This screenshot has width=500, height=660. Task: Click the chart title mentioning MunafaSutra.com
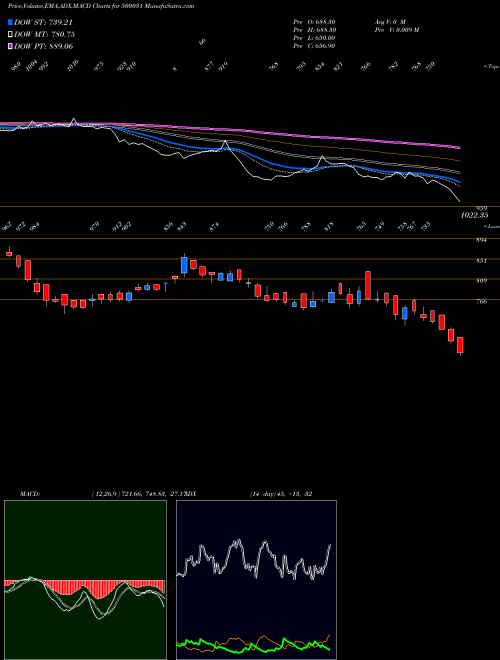click(101, 6)
